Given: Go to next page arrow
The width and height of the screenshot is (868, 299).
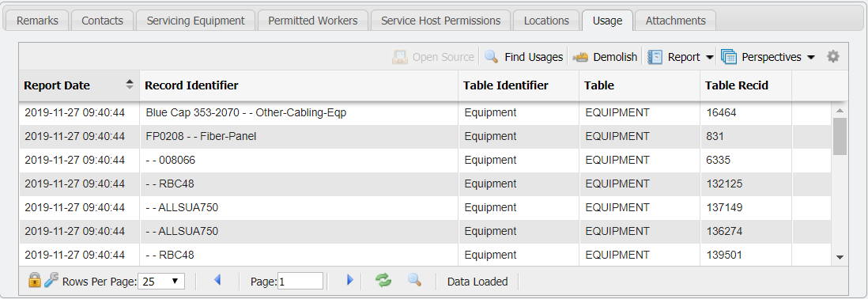Looking at the screenshot, I should pyautogui.click(x=349, y=280).
